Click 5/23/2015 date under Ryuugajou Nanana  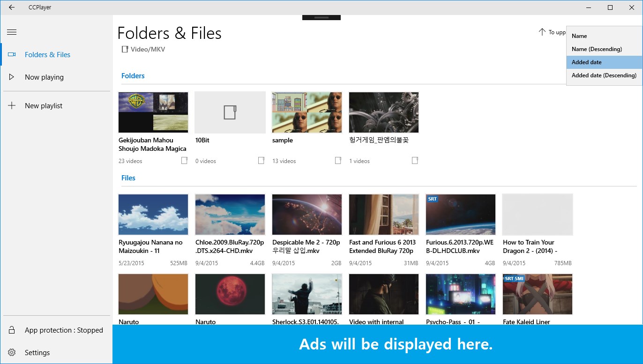131,263
